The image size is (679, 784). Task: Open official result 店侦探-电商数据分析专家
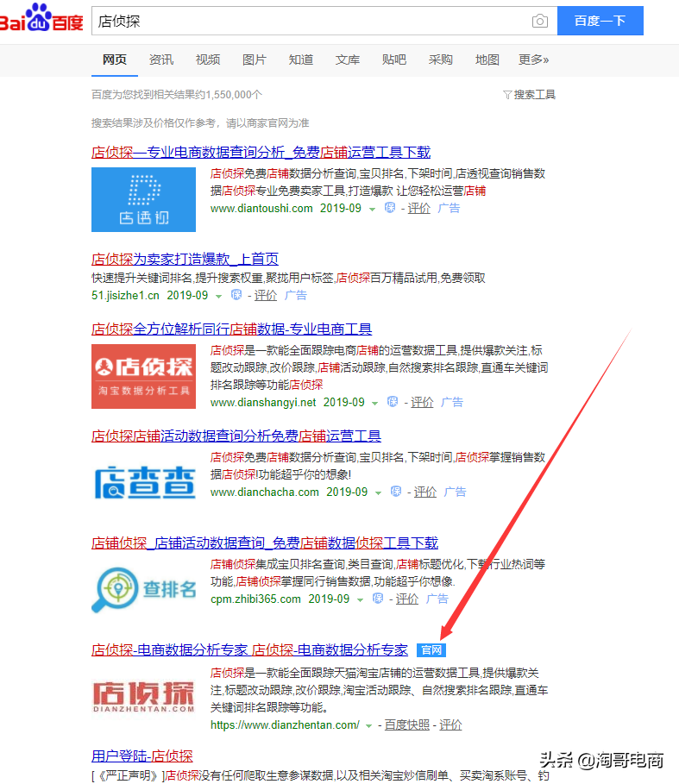pos(249,650)
